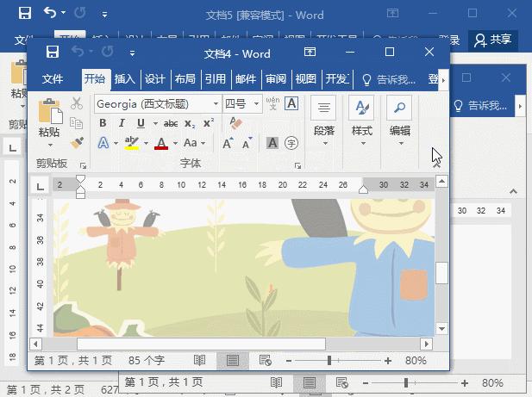Expand the 样式 styles group

pyautogui.click(x=362, y=122)
